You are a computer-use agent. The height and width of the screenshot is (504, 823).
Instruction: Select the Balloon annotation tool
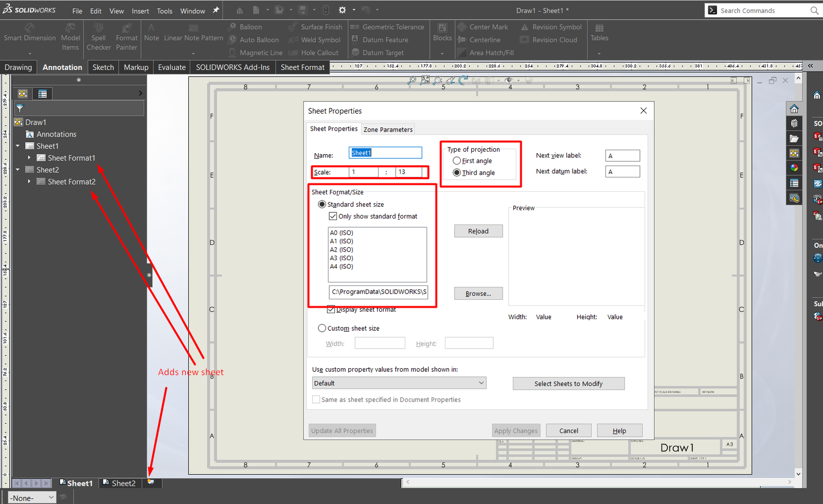[232, 27]
